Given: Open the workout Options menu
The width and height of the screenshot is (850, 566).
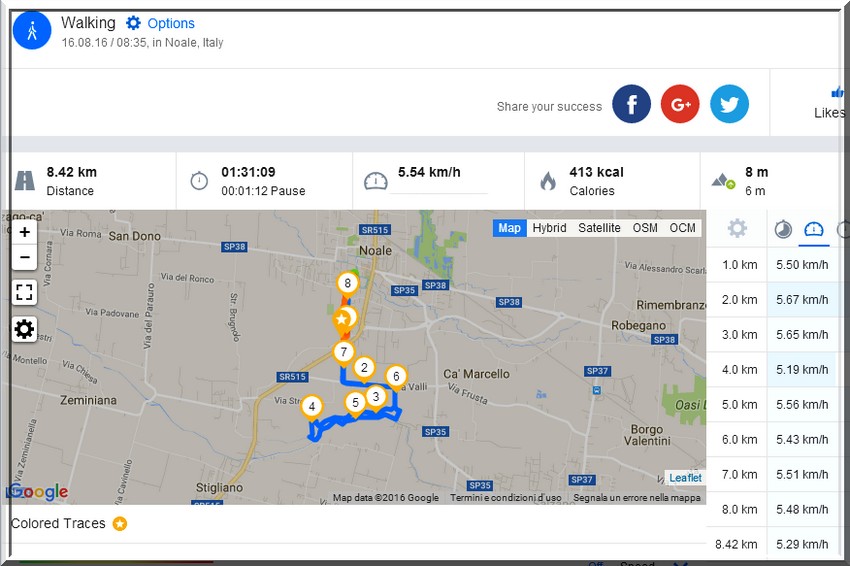Looking at the screenshot, I should tap(160, 23).
